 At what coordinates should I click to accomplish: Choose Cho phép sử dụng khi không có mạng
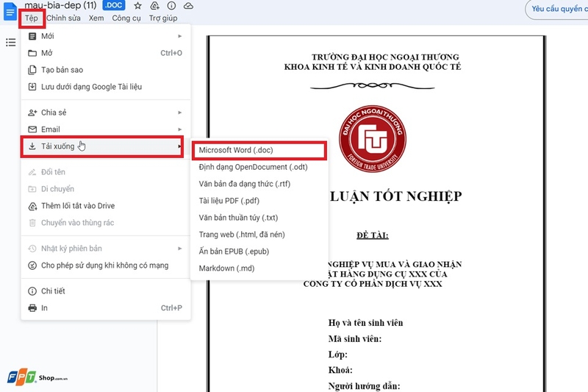click(106, 266)
